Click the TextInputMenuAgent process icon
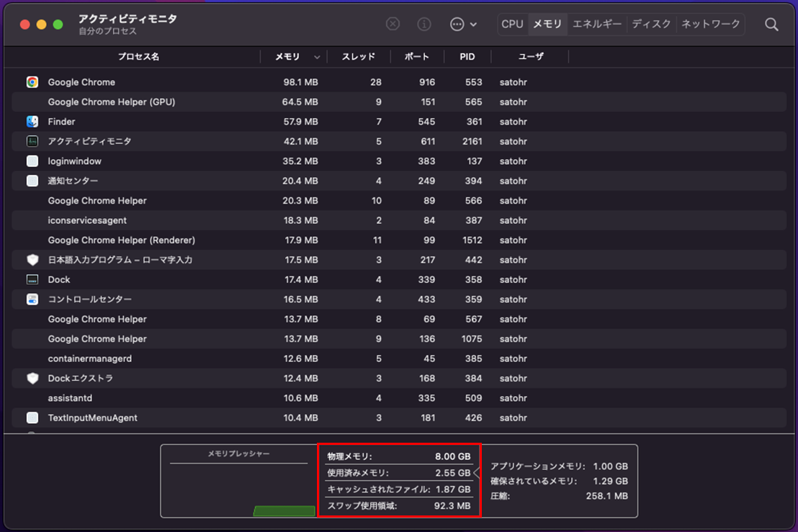This screenshot has width=798, height=532. (x=32, y=418)
